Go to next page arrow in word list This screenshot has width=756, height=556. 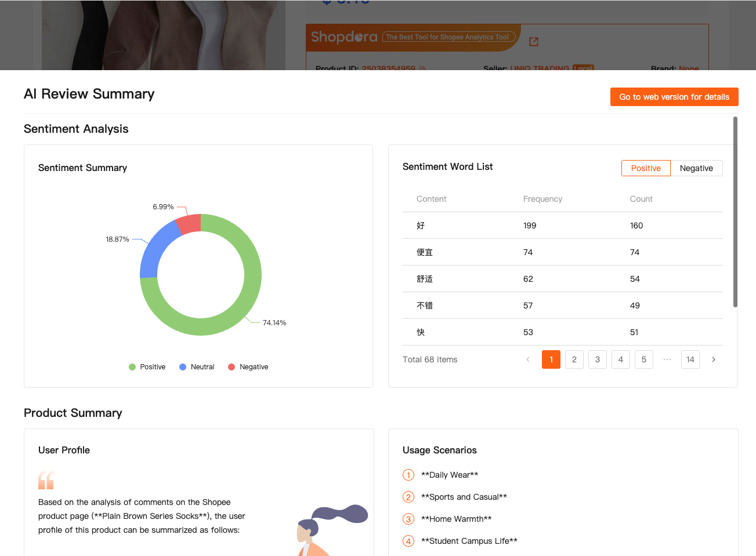(x=714, y=359)
